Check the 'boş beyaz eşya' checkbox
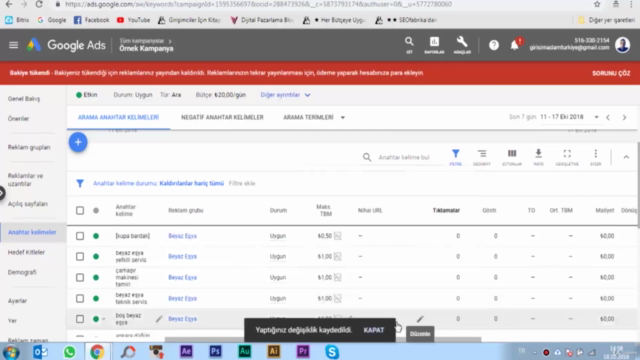 (x=80, y=319)
